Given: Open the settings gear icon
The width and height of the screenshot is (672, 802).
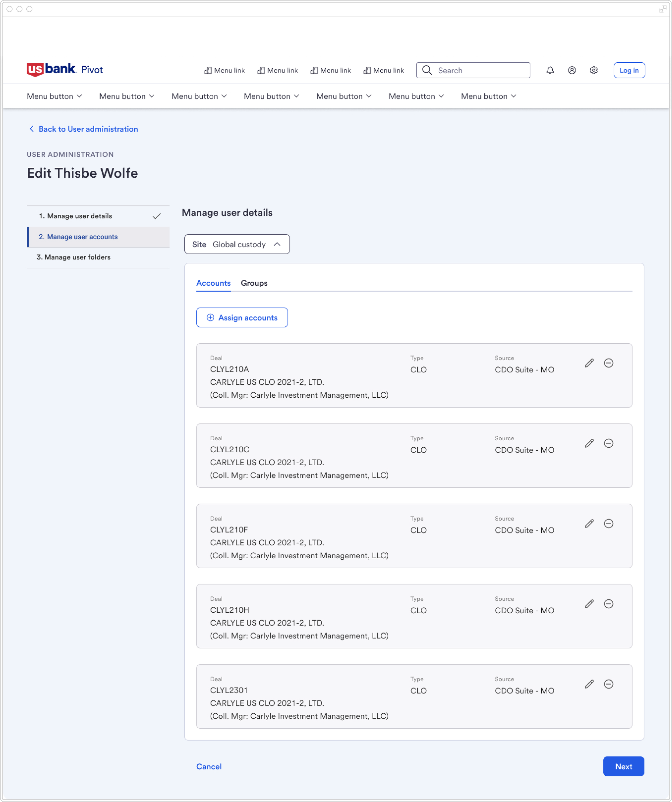Looking at the screenshot, I should pyautogui.click(x=593, y=70).
